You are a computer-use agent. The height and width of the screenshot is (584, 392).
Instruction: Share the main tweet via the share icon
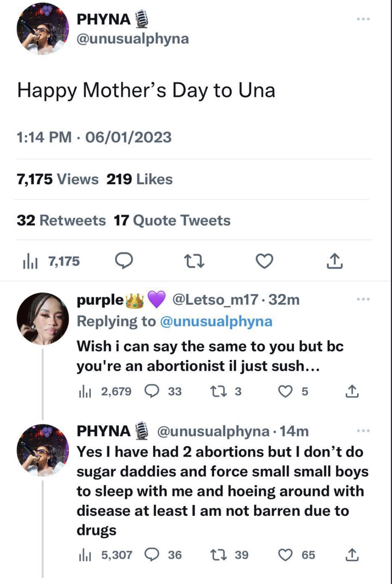(334, 261)
